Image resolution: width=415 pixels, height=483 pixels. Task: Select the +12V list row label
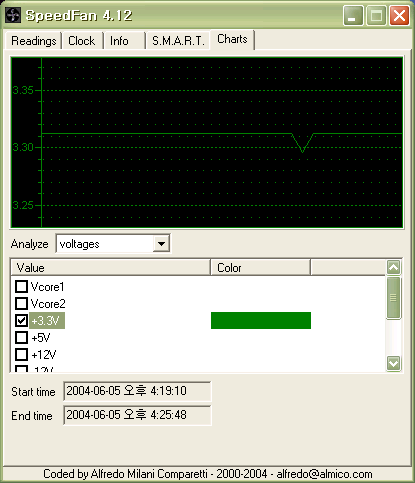44,355
